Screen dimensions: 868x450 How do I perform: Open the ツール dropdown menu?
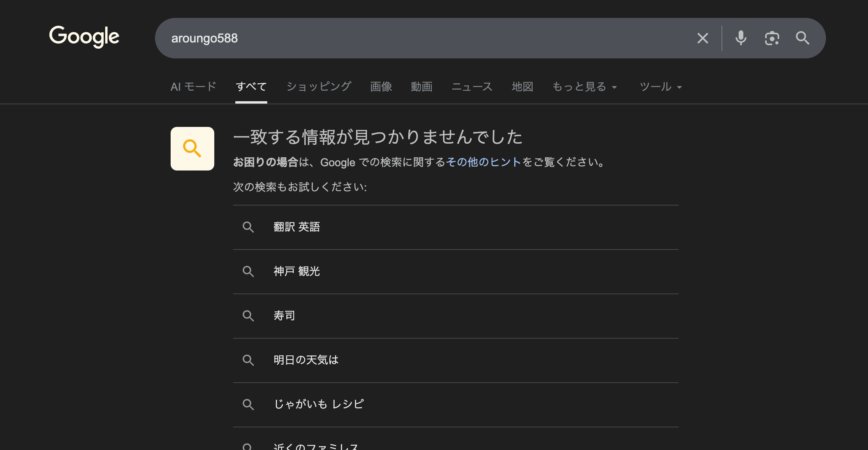pos(661,86)
